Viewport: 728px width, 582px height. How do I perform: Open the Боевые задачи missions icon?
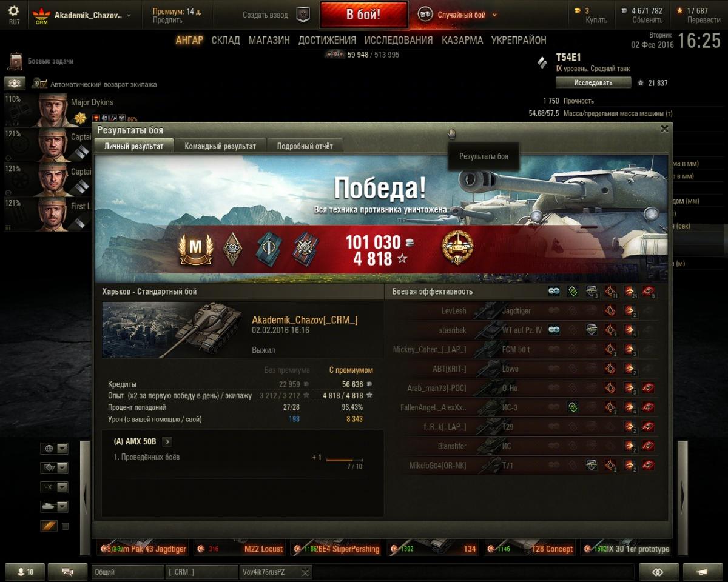pos(16,61)
